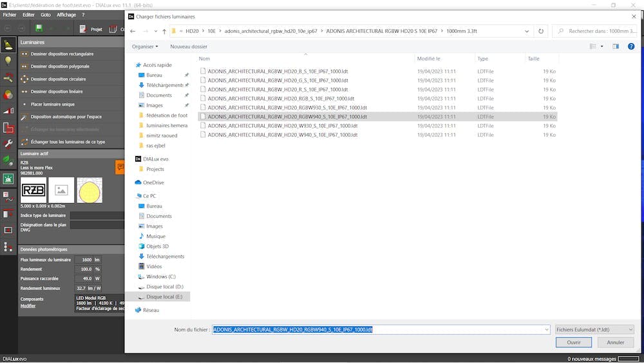Draw linear luminaire arrangement
Image resolution: width=644 pixels, height=363 pixels.
[x=57, y=92]
